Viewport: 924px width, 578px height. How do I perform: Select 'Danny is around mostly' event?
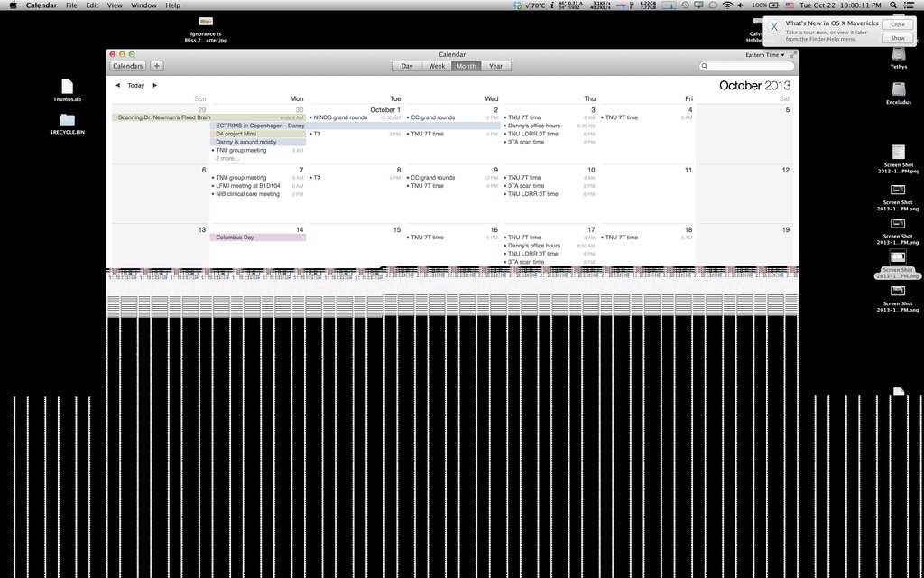(x=257, y=142)
